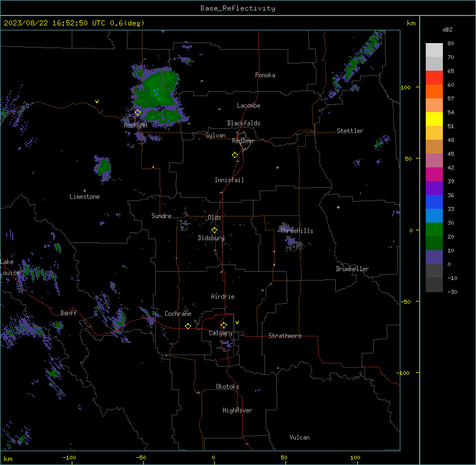Pick the slate purple 0-10 dBZ swatch

(434, 257)
